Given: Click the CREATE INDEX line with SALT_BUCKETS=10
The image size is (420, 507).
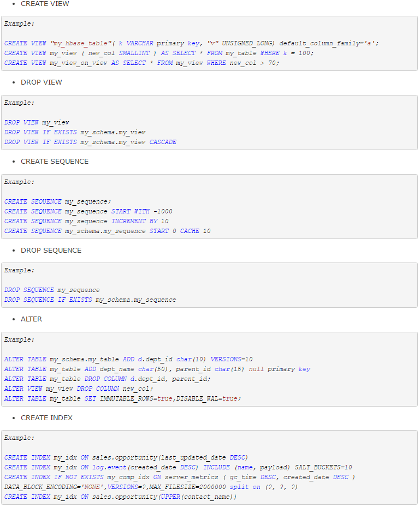Looking at the screenshot, I should (178, 467).
